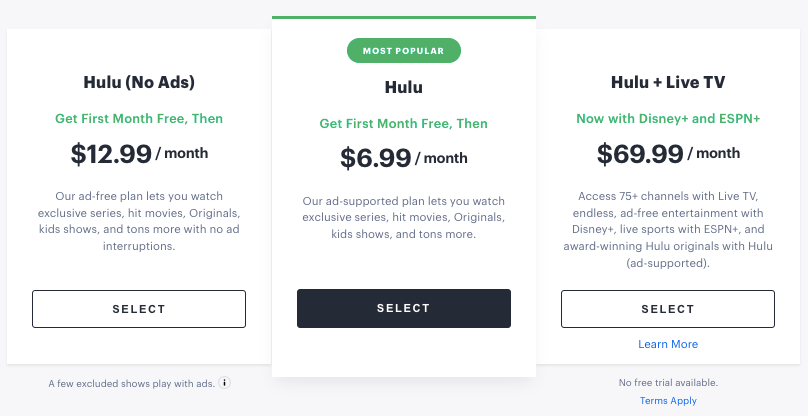
Task: Select the Hulu + Live TV plan button
Action: pos(667,309)
